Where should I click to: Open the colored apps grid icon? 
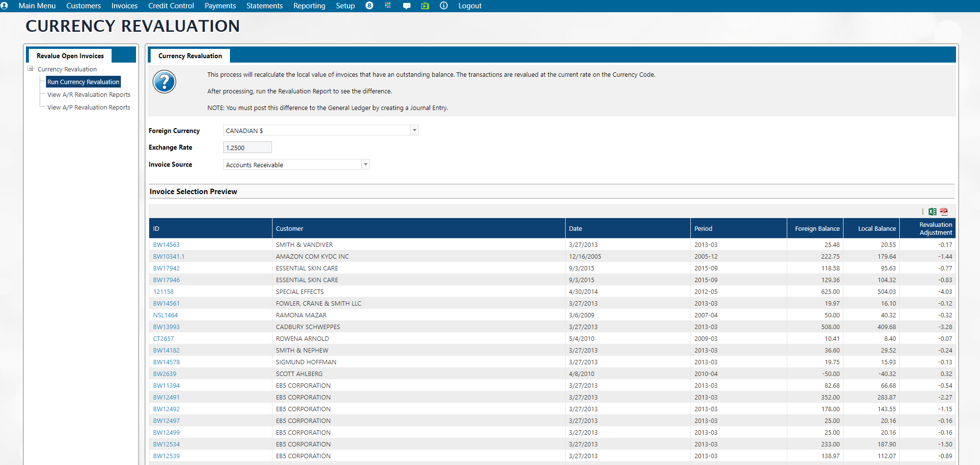coord(387,6)
